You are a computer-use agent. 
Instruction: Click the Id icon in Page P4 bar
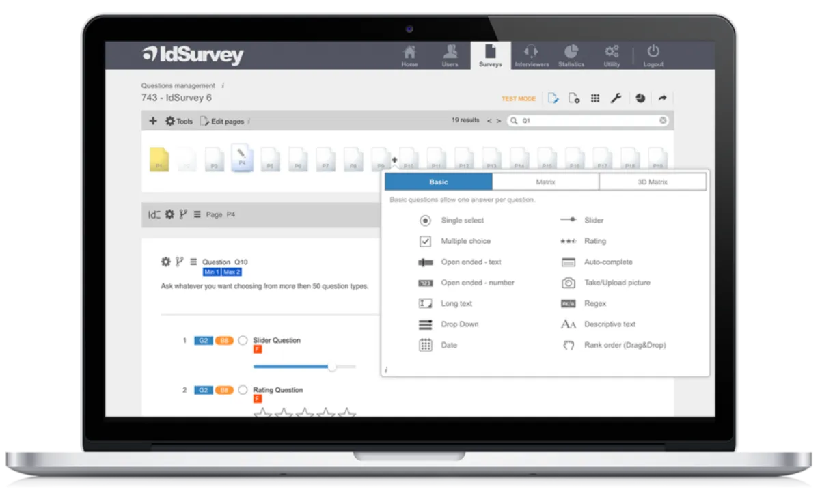click(x=154, y=214)
